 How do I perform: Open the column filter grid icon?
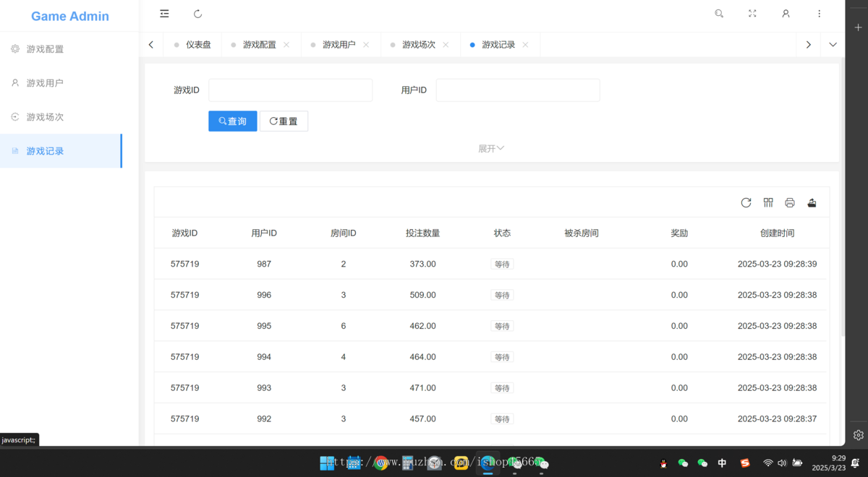click(x=768, y=203)
